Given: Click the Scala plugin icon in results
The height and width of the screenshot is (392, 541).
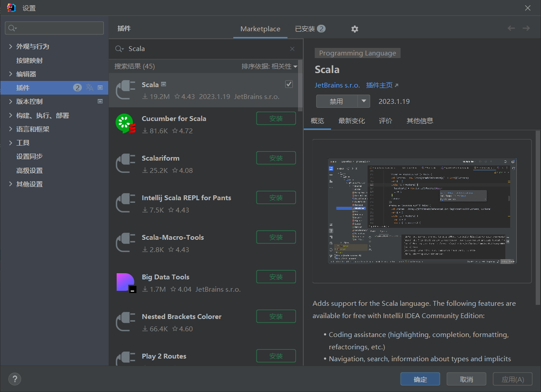Looking at the screenshot, I should click(125, 90).
